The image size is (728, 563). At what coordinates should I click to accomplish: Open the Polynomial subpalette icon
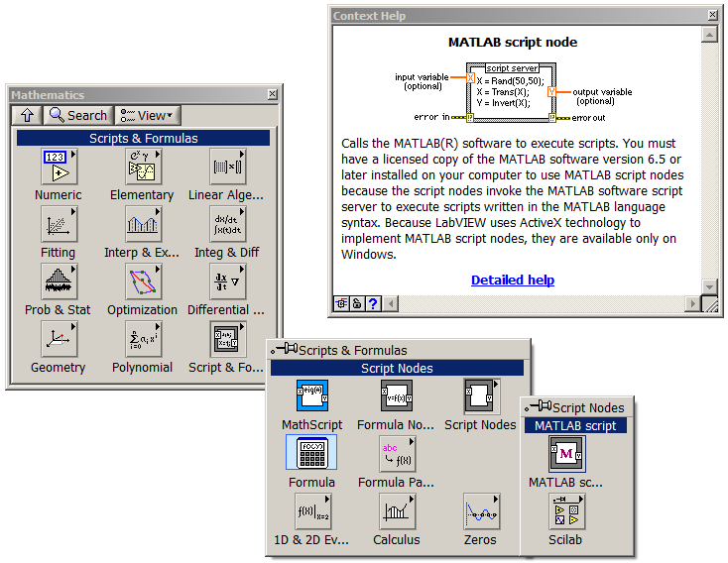(x=143, y=339)
